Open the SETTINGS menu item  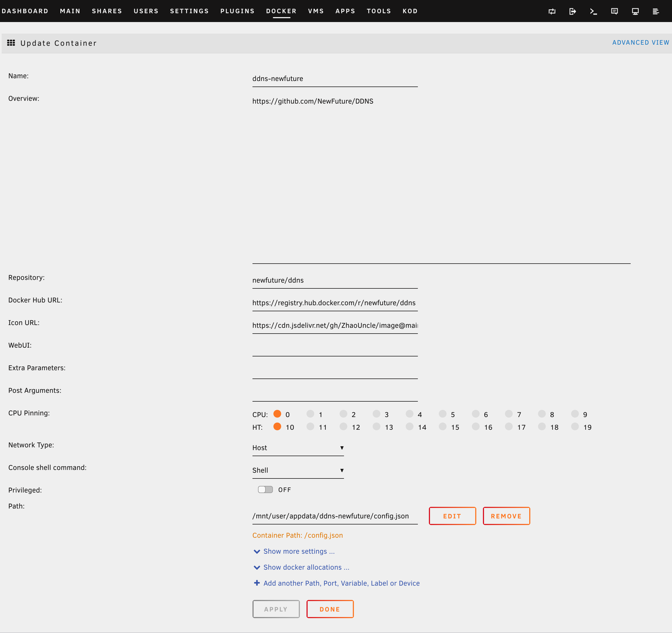click(x=189, y=11)
